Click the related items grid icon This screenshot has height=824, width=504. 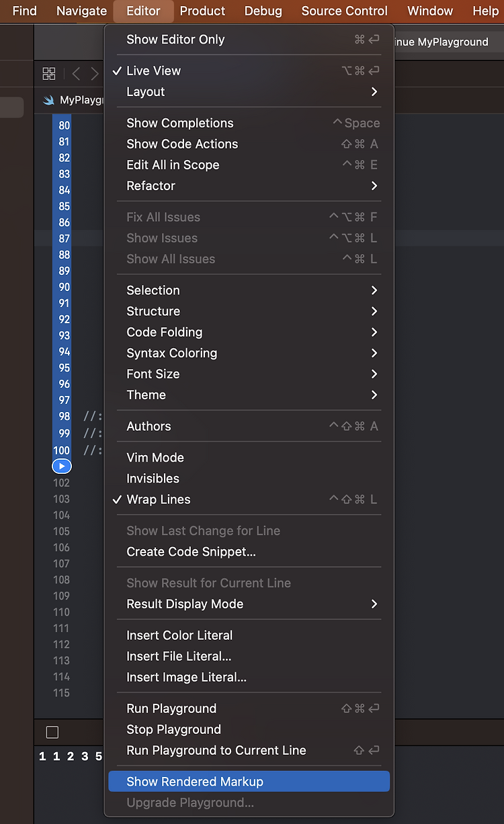[x=49, y=74]
